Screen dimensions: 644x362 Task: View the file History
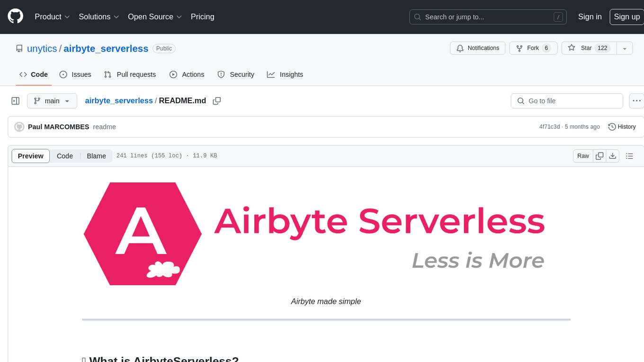[x=622, y=127]
